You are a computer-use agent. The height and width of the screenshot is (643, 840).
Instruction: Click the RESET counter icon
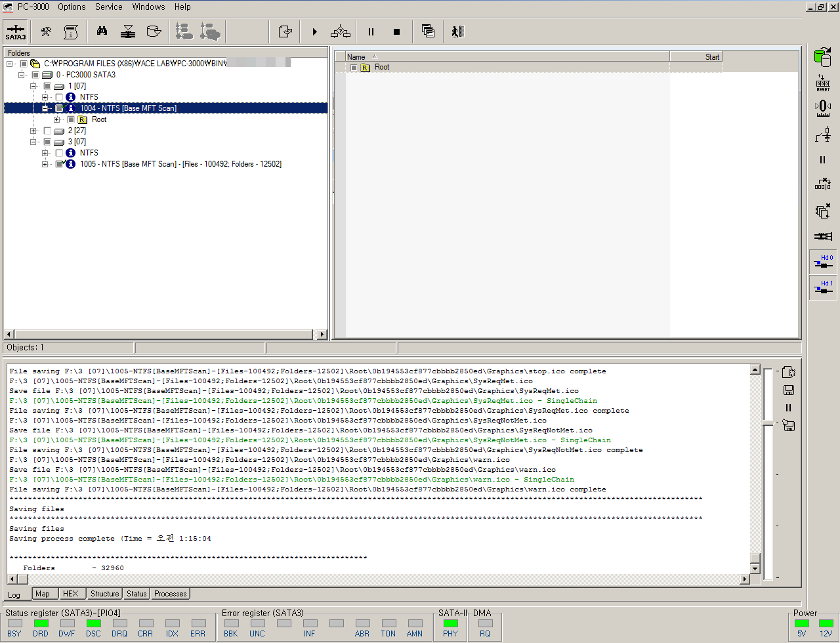[823, 83]
